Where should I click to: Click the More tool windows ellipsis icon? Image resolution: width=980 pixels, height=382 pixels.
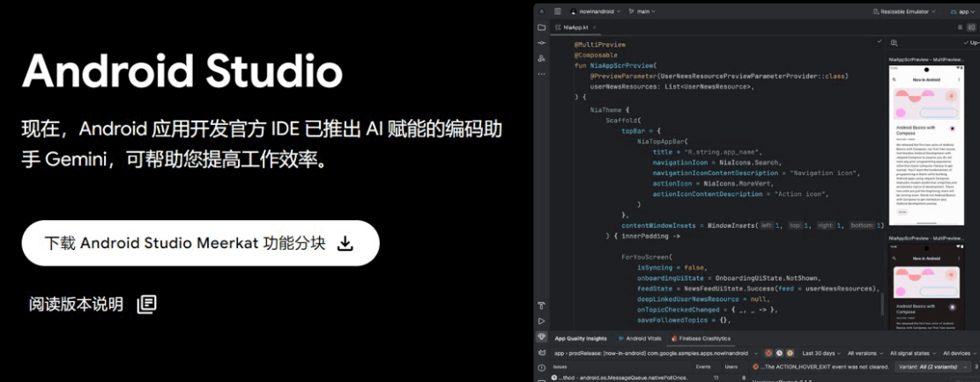[x=541, y=74]
